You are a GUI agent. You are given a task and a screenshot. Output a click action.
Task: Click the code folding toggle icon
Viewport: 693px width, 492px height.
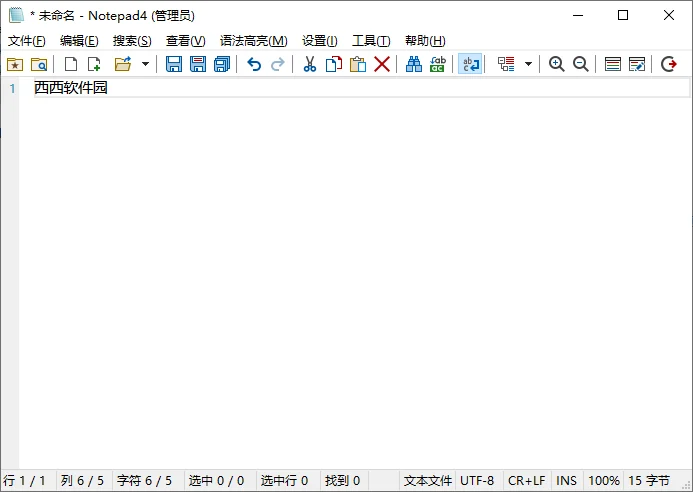[x=506, y=65]
